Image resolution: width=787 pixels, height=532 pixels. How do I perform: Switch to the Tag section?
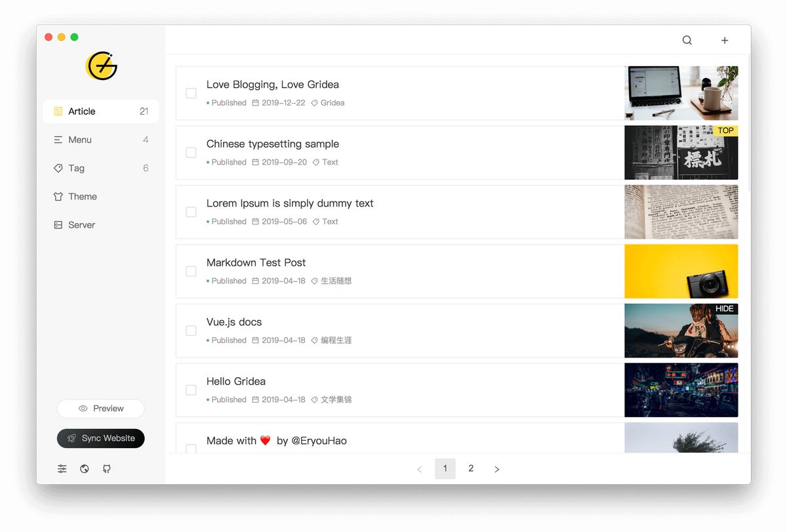(x=75, y=168)
